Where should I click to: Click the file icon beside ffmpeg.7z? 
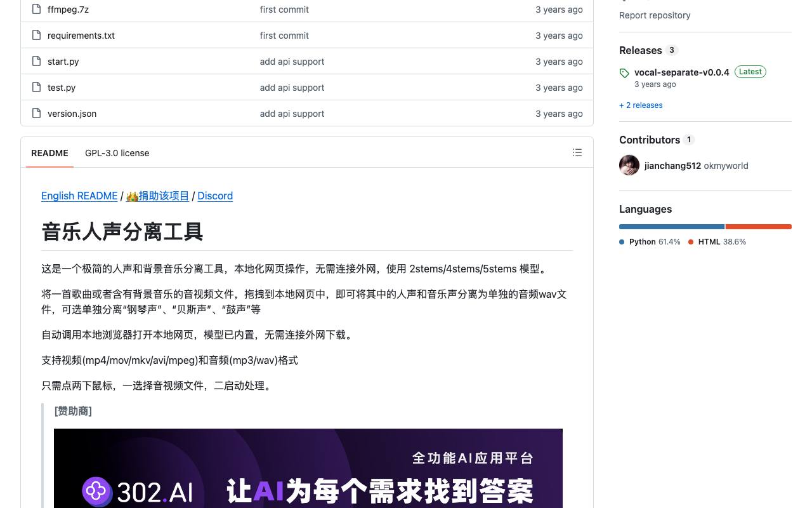tap(36, 10)
